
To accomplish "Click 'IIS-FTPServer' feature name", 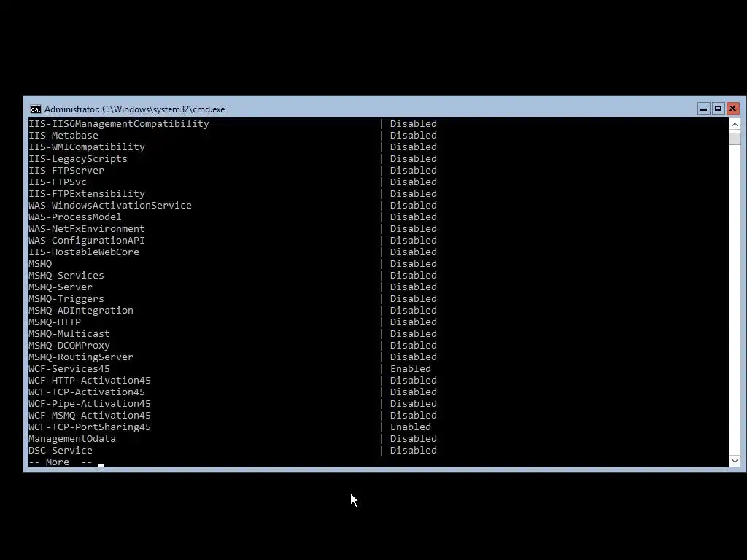I will tap(66, 171).
